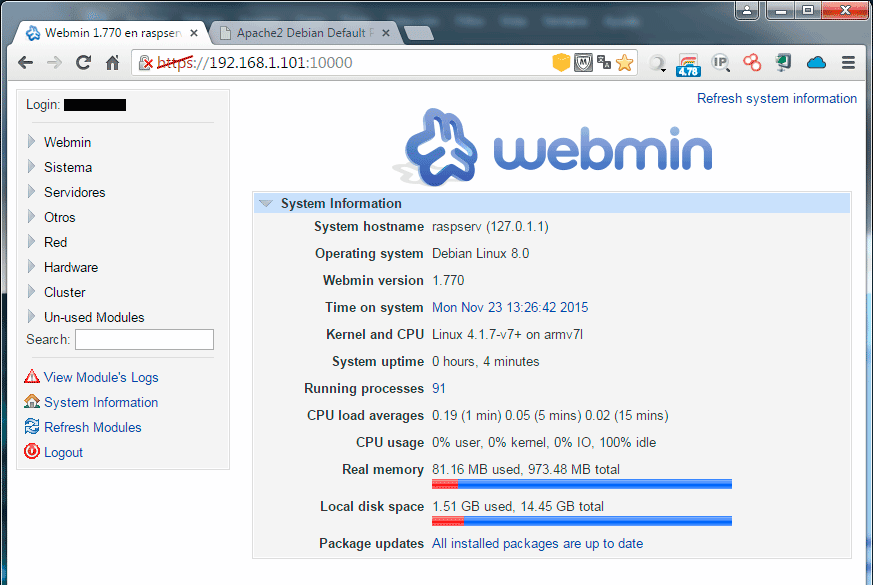
Task: Collapse the System Information section triangle
Action: pos(266,204)
